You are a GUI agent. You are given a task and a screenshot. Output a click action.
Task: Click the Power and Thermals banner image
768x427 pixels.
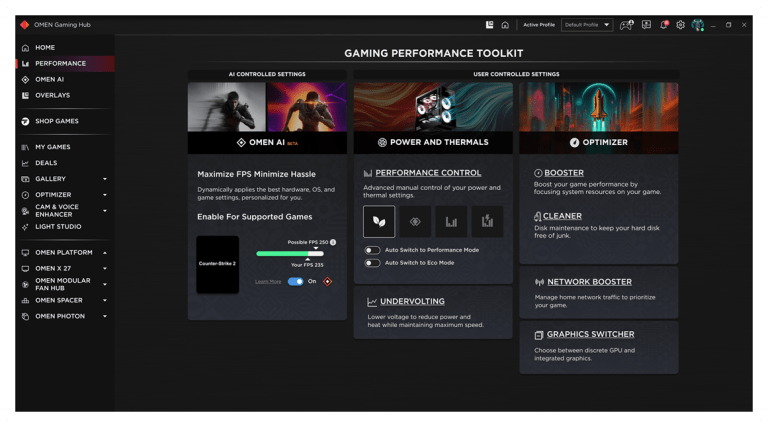coord(433,107)
